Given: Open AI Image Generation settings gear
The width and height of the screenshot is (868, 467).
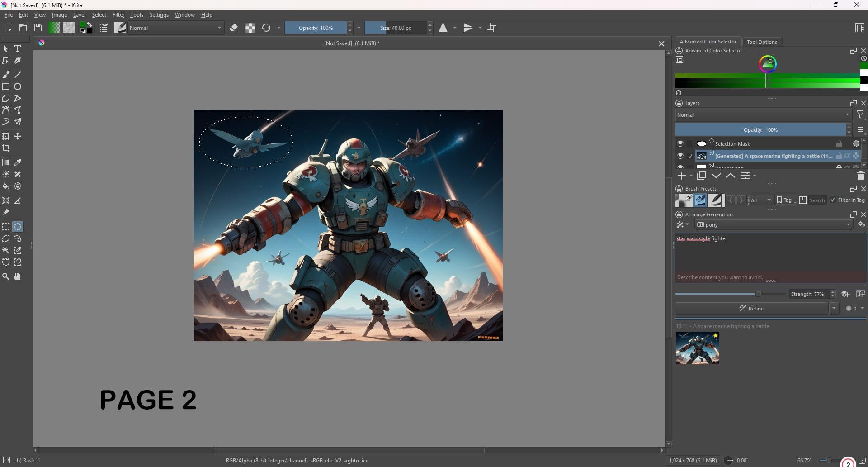Looking at the screenshot, I should tap(862, 225).
